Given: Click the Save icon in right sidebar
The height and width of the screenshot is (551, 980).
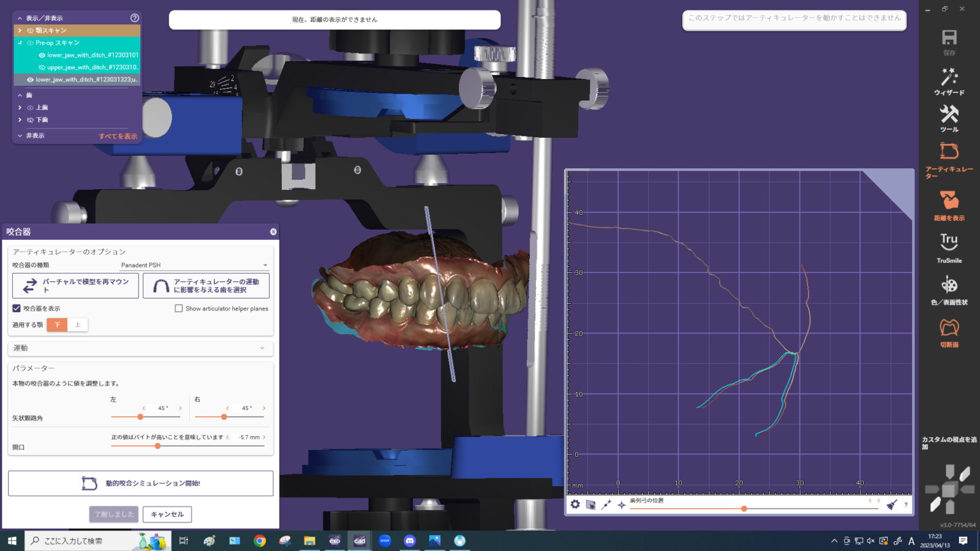Looking at the screenshot, I should pos(949,41).
